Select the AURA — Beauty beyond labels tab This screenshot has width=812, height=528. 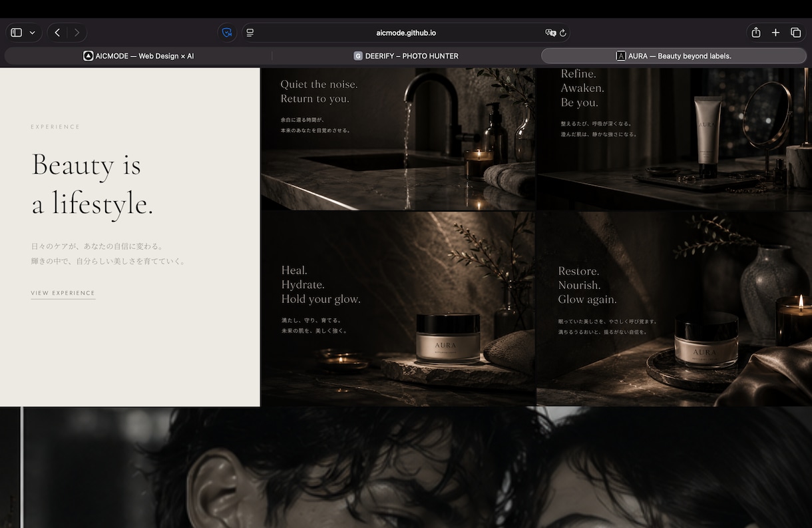pos(674,56)
